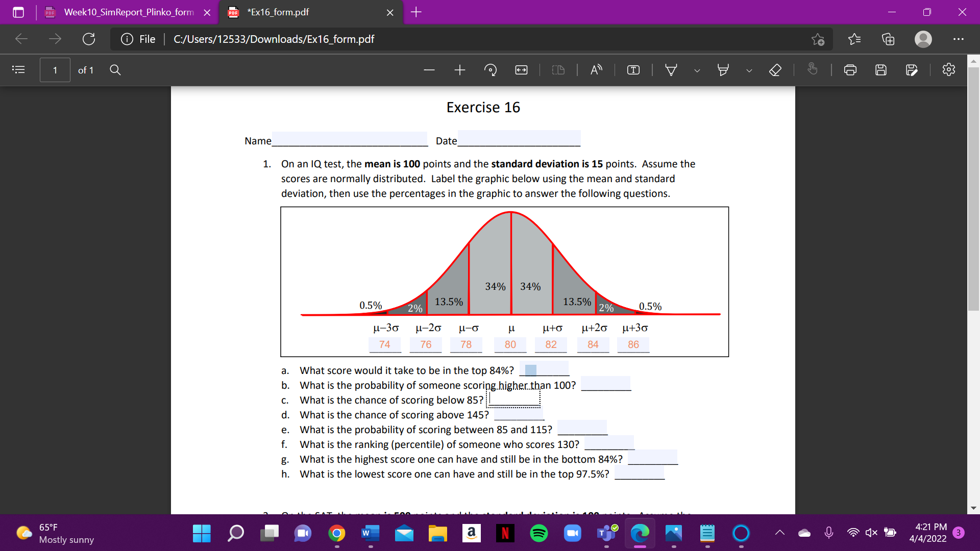Open Spotify from the taskbar
The image size is (980, 551).
tap(539, 533)
